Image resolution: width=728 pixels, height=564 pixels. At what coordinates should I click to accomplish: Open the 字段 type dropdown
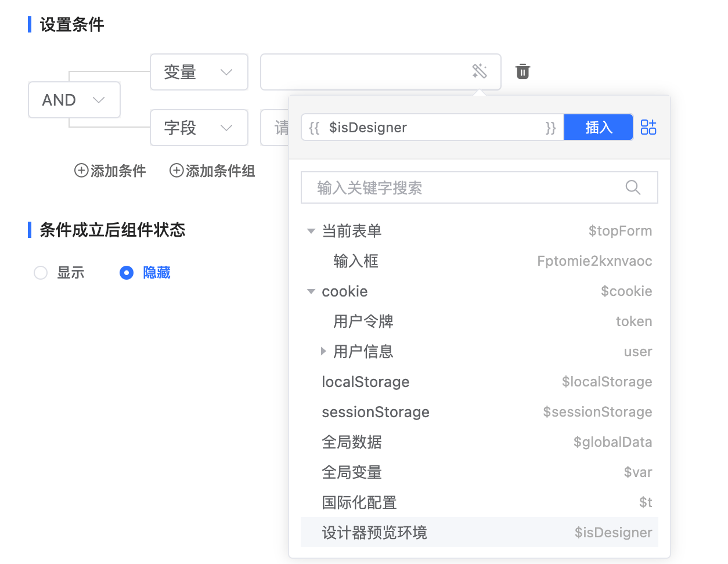pyautogui.click(x=199, y=128)
